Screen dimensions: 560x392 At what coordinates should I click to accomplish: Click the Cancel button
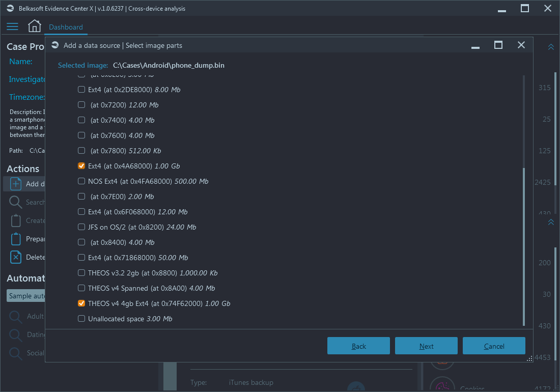(494, 346)
